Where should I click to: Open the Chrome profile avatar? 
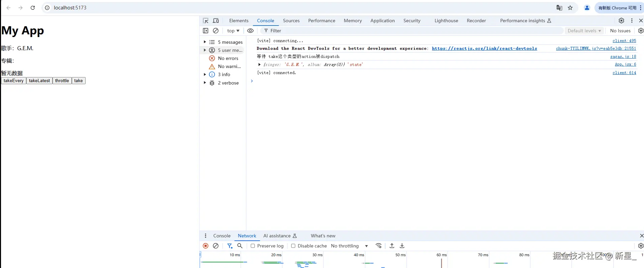point(587,8)
